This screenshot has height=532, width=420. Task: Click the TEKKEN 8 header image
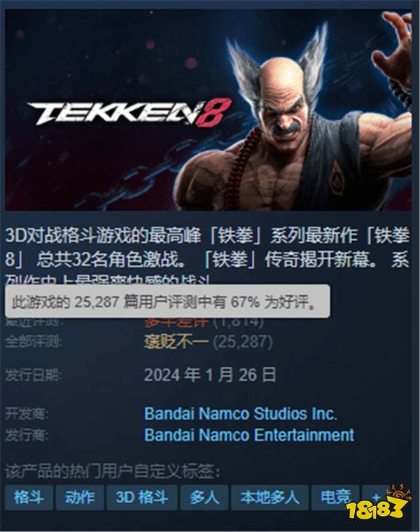click(209, 110)
